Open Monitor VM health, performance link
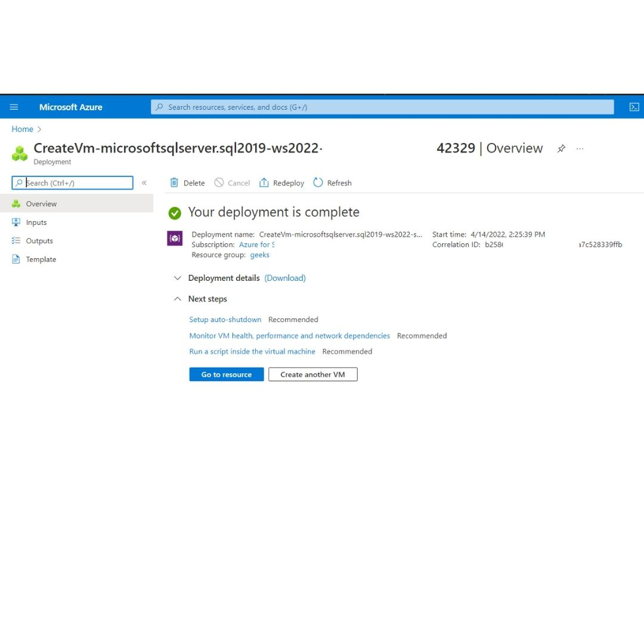The image size is (644, 644). pyautogui.click(x=290, y=336)
